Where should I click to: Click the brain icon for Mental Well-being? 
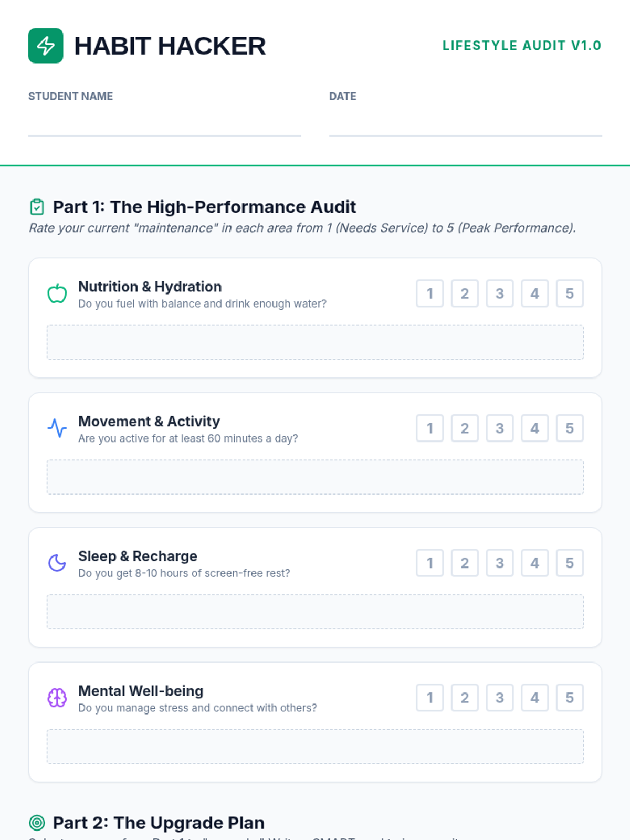click(57, 698)
